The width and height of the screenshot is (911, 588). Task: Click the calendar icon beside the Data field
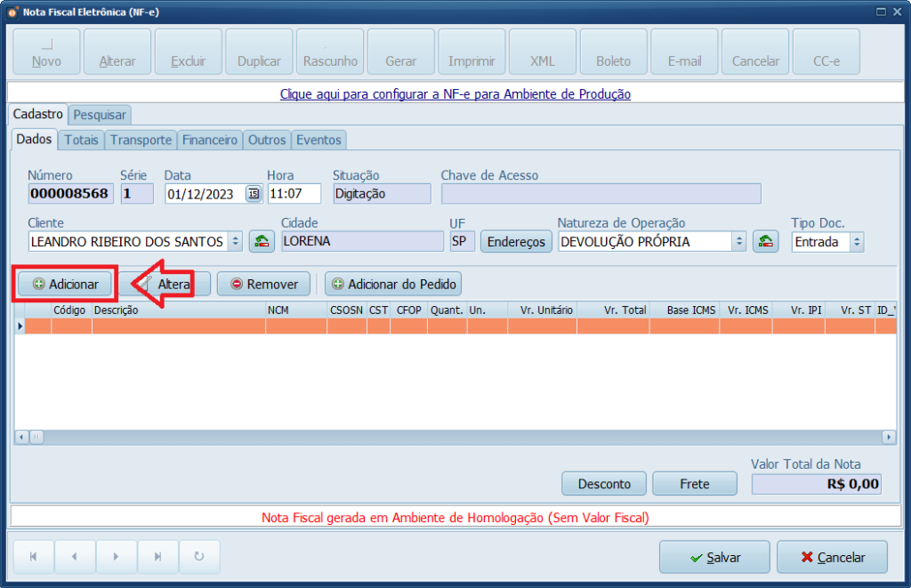click(x=254, y=194)
